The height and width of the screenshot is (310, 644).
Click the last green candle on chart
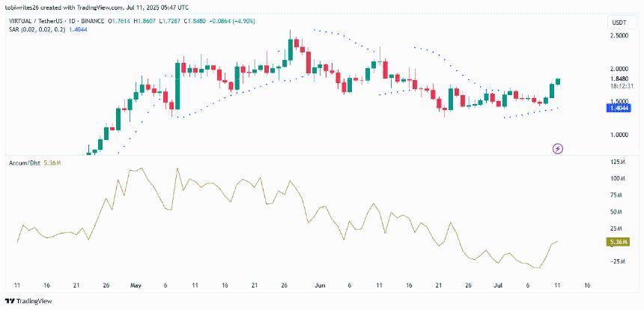pos(559,81)
